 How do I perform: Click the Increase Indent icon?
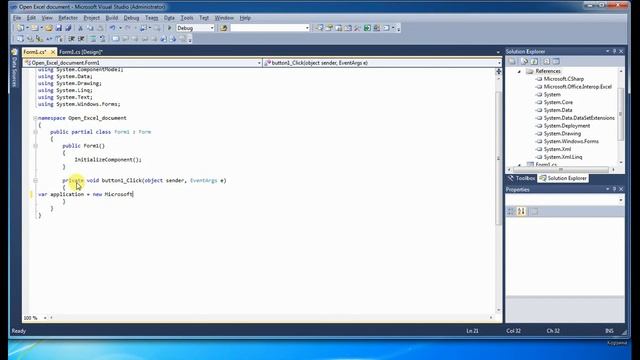click(x=81, y=39)
